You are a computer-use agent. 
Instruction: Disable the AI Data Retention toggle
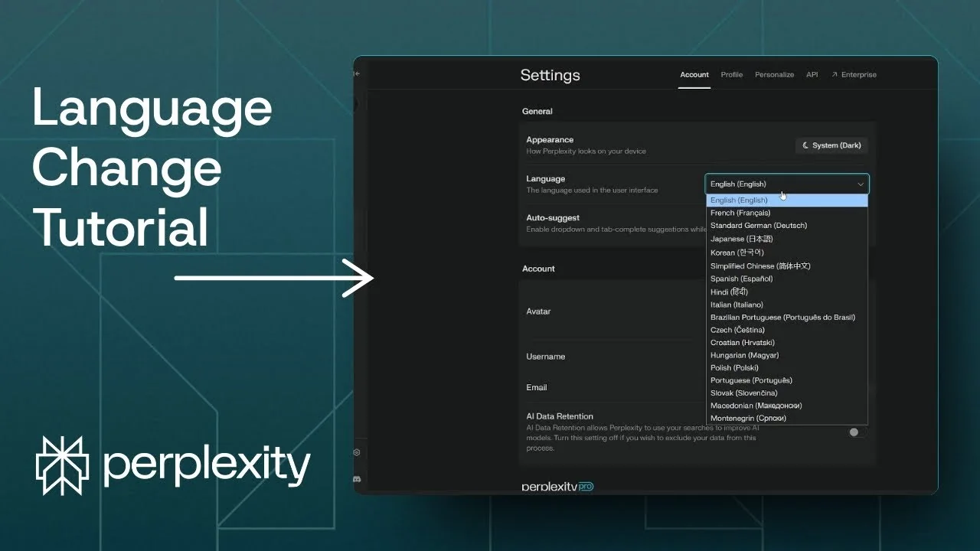(x=854, y=432)
